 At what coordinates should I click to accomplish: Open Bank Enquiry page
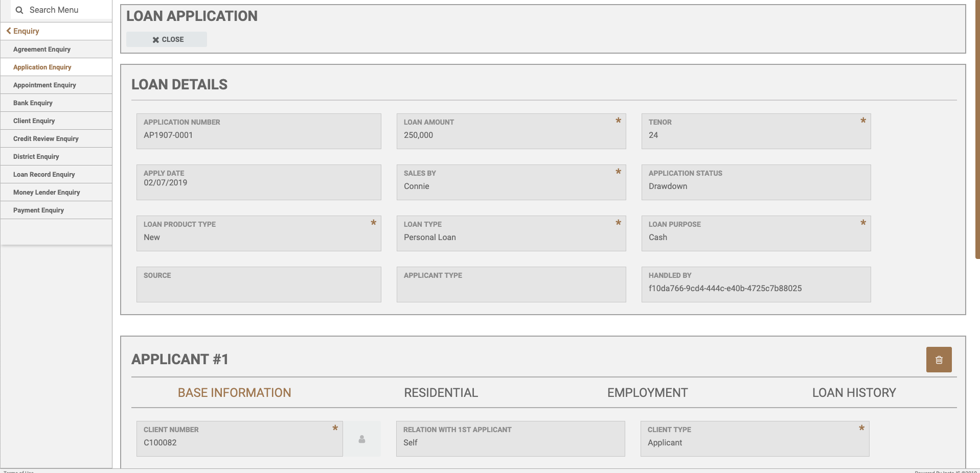coord(33,103)
